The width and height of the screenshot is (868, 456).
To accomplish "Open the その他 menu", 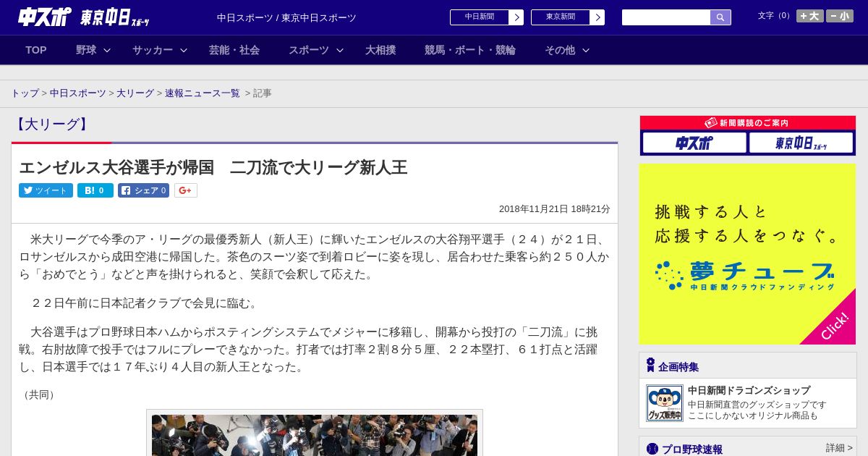I will (560, 50).
